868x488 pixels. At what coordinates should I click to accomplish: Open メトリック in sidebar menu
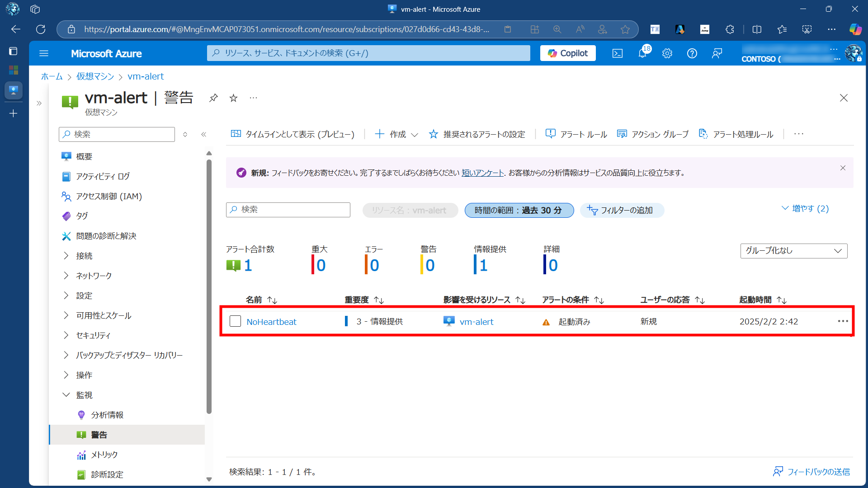(104, 455)
